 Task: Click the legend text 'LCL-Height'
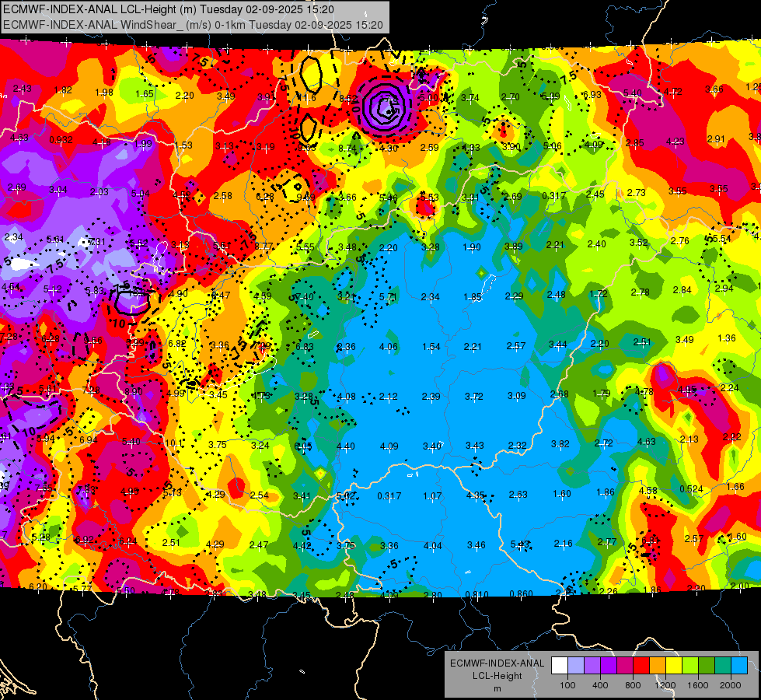[x=497, y=676]
